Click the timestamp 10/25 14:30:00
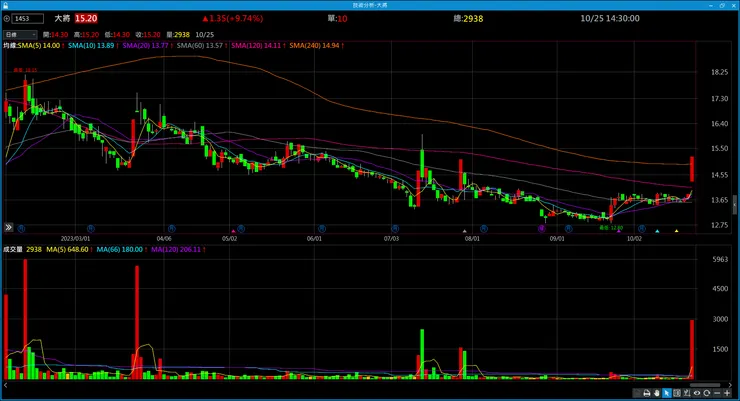Viewport: 740px width, 401px height. pos(610,18)
